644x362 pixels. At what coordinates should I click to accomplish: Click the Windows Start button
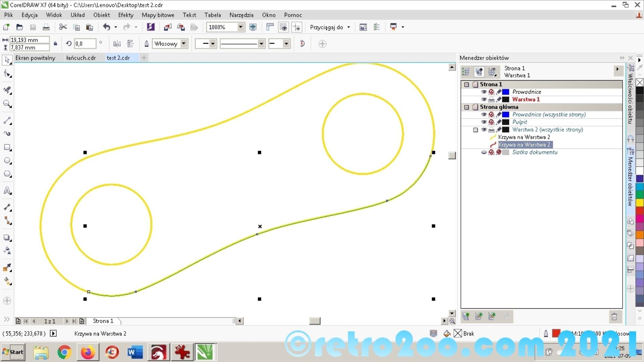pyautogui.click(x=13, y=352)
